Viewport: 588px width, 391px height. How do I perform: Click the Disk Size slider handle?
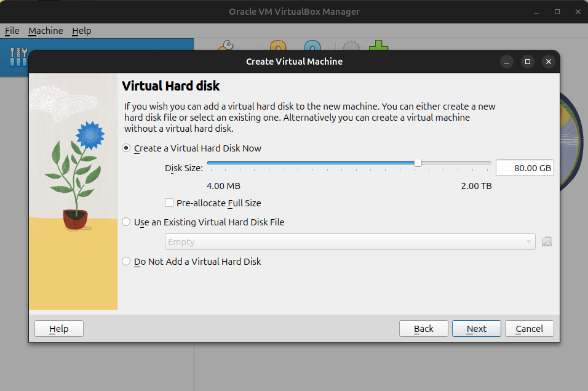click(x=418, y=163)
